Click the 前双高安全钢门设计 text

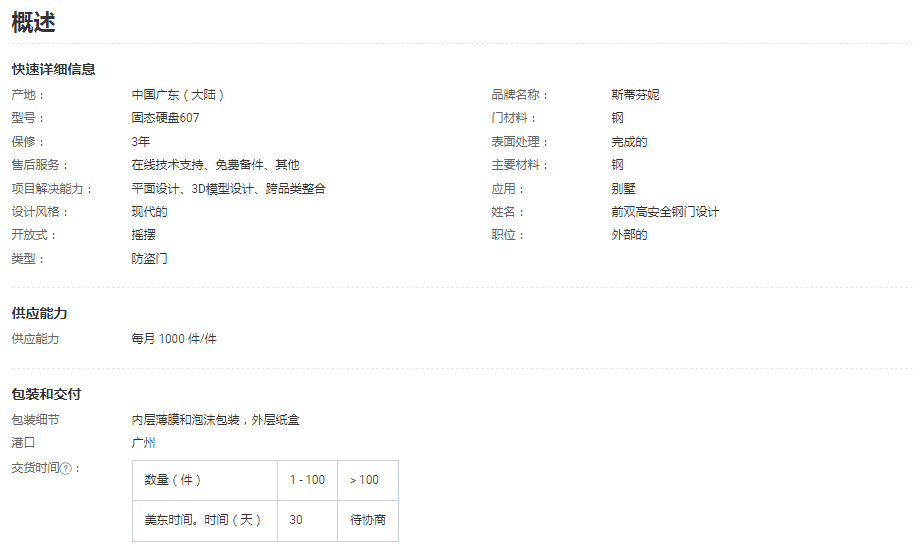point(665,212)
